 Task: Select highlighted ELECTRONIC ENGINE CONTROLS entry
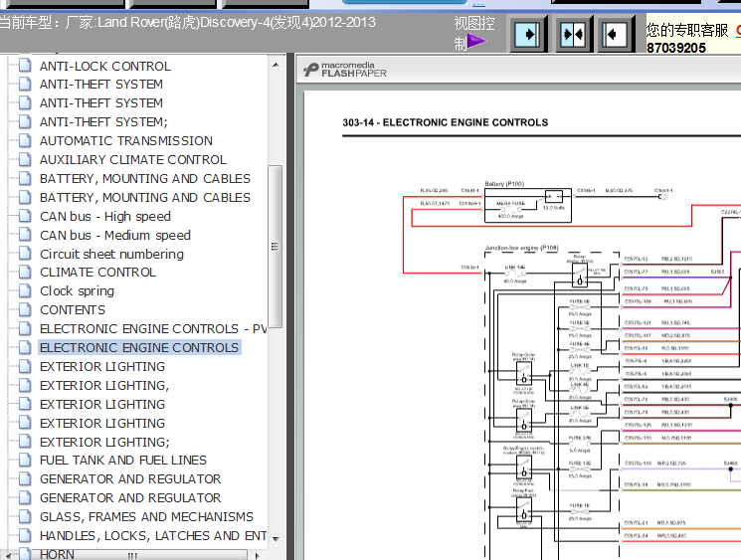tap(139, 348)
